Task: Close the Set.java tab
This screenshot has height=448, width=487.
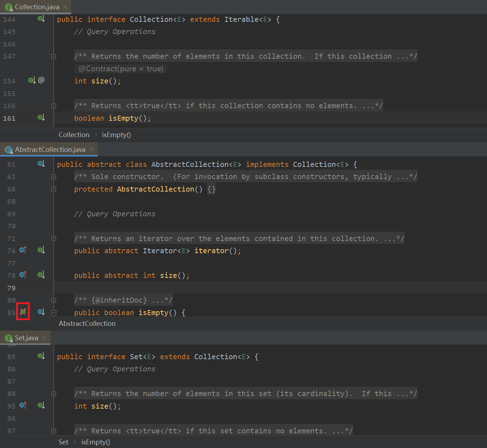Action: click(x=44, y=338)
